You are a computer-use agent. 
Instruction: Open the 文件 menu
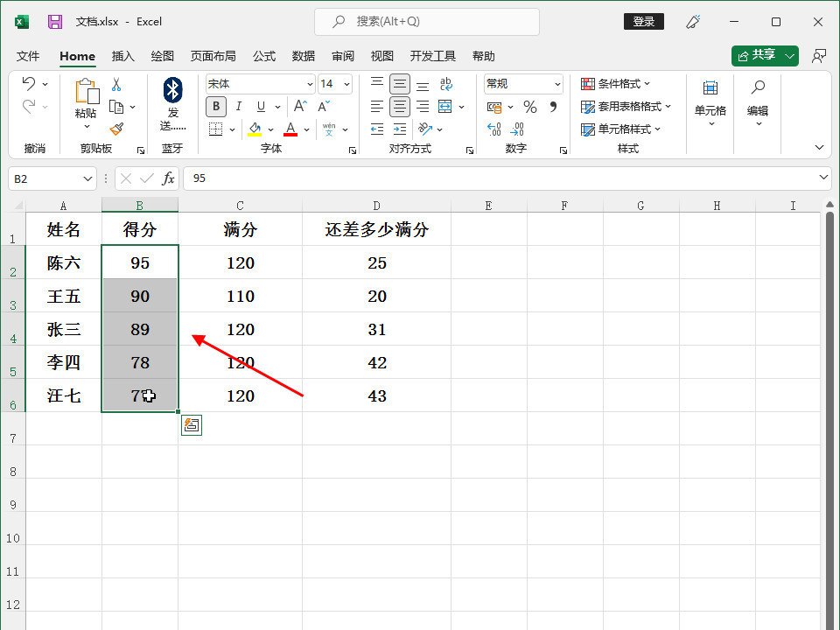coord(28,56)
